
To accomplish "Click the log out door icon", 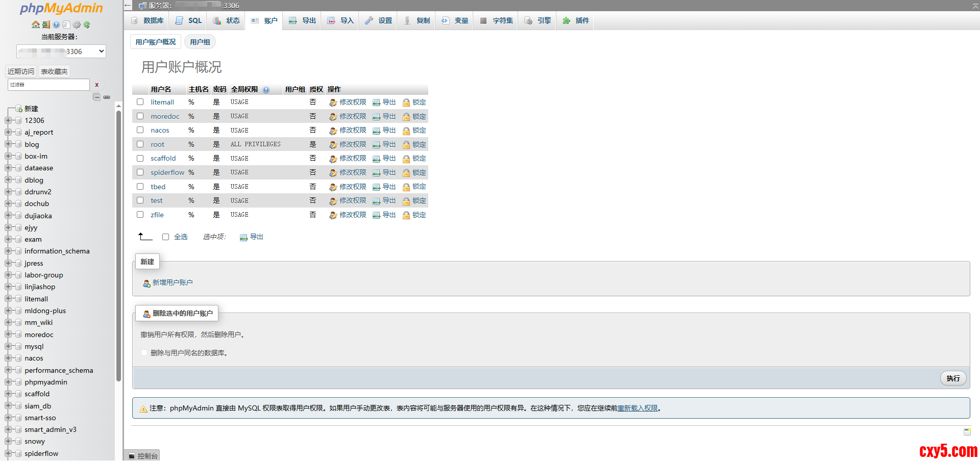I will click(x=46, y=24).
